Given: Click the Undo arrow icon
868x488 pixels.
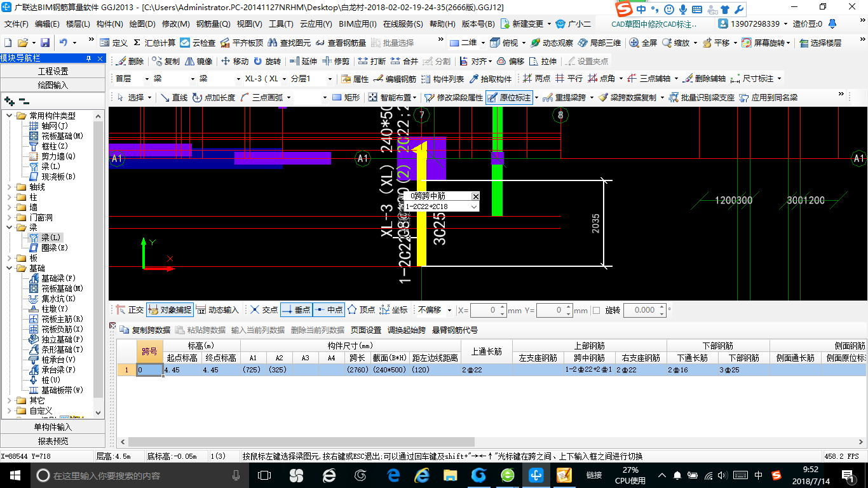Looking at the screenshot, I should pos(64,43).
